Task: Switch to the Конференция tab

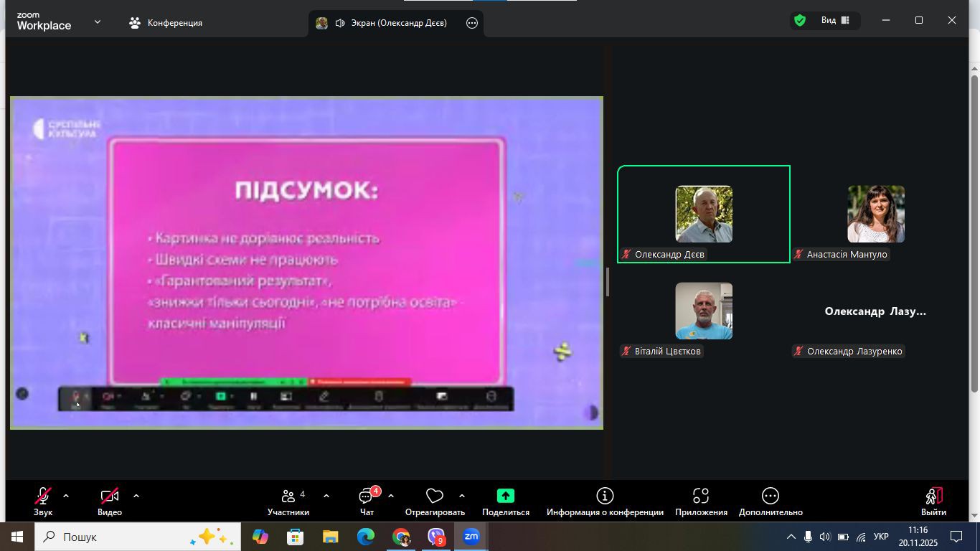Action: click(x=166, y=23)
